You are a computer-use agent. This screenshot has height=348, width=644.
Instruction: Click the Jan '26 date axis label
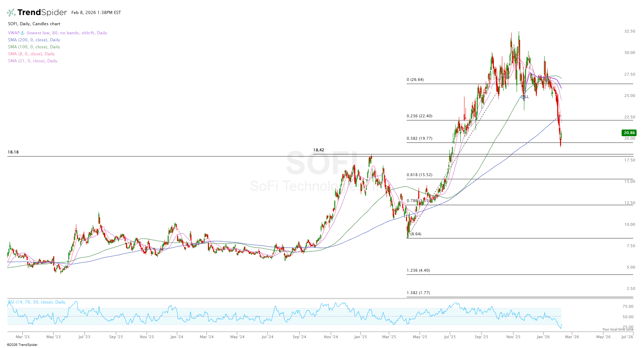click(543, 337)
